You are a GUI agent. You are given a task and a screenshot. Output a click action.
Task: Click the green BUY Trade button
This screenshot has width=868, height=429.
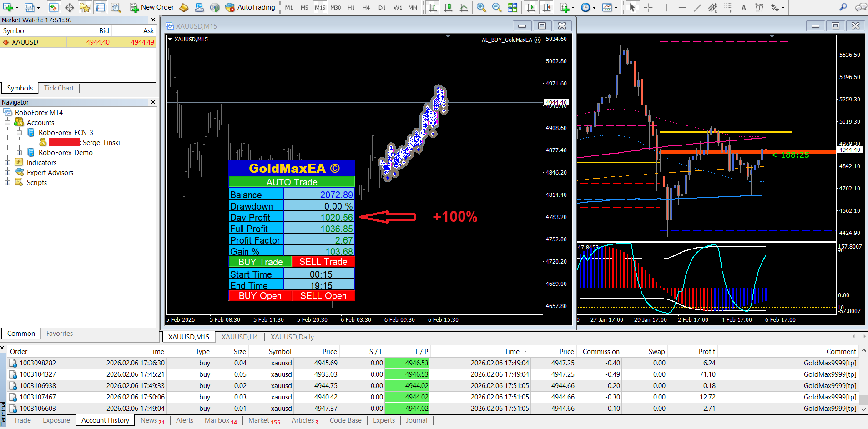(260, 262)
